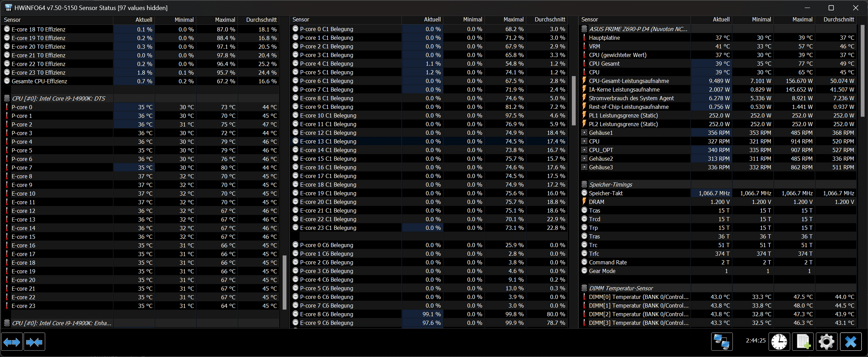Click the fan icon beside Gehäuse3
The image size is (868, 357).
pyautogui.click(x=584, y=167)
